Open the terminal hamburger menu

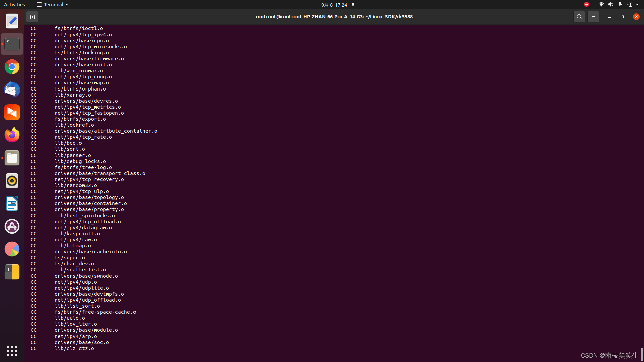pos(593,16)
